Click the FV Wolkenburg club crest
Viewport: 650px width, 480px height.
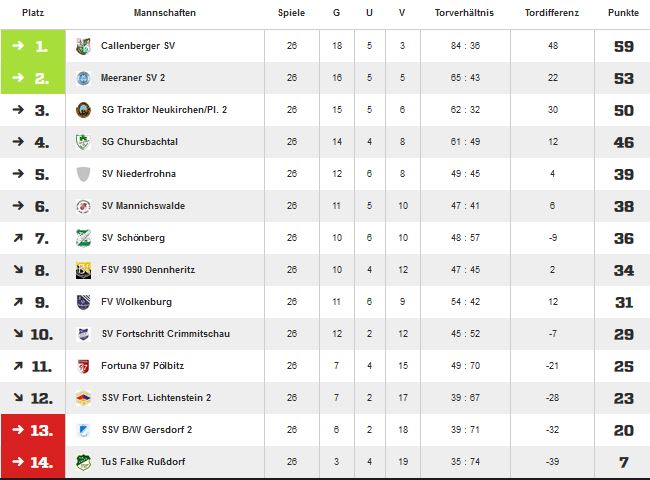click(83, 302)
